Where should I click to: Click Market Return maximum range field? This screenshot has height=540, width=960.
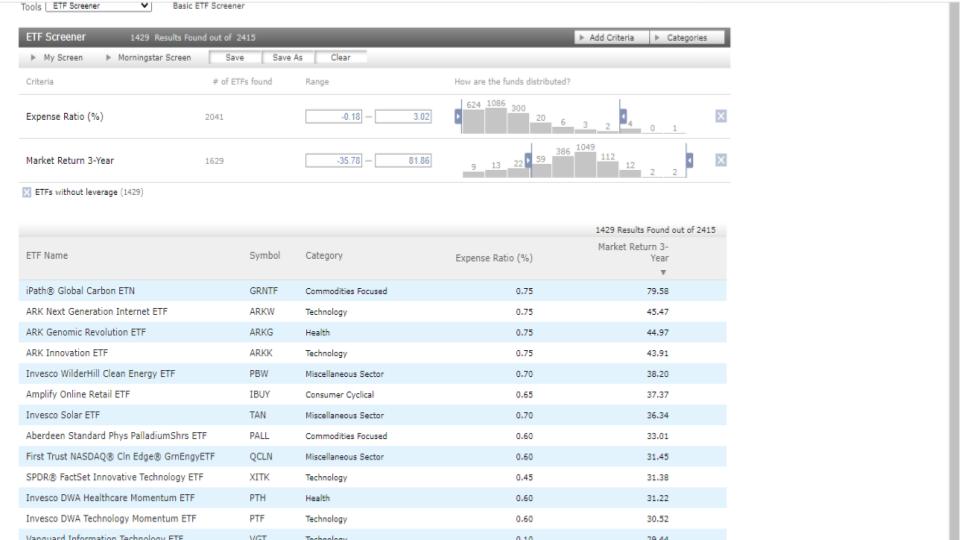pos(403,161)
